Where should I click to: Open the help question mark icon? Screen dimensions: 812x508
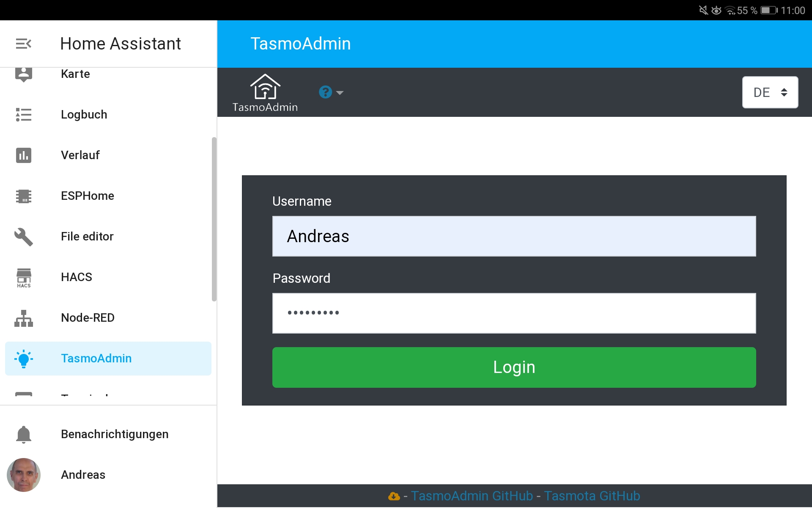pos(324,92)
